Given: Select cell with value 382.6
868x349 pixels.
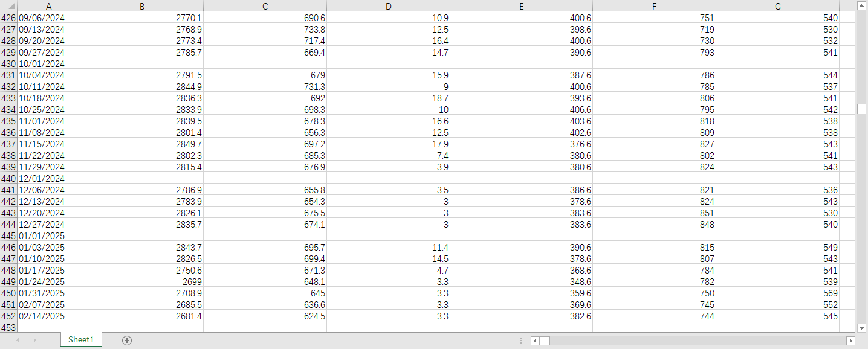Looking at the screenshot, I should coord(521,316).
